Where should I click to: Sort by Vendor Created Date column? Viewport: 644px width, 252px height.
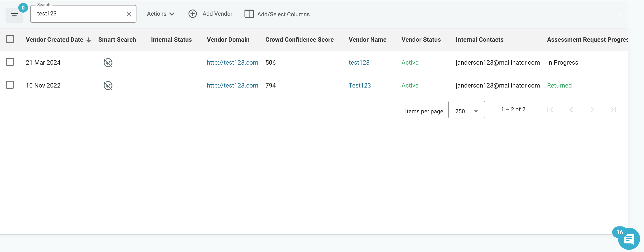(54, 39)
